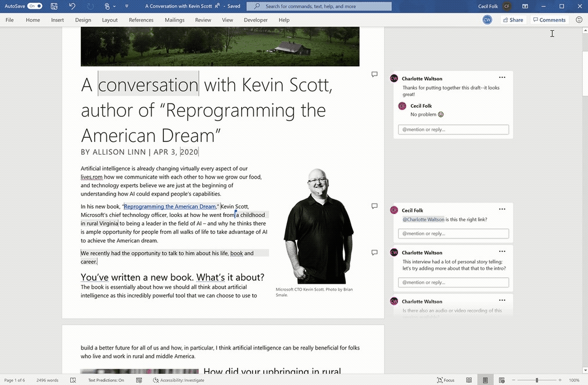Viewport: 588px width, 385px height.
Task: Click reply box under 'is this the right link?'
Action: (x=453, y=233)
